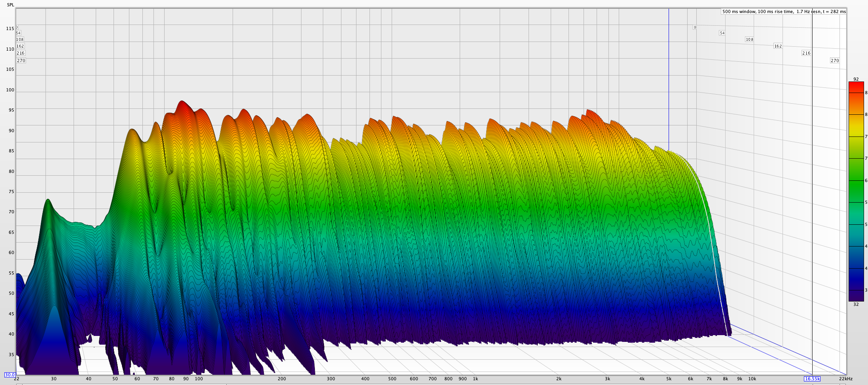The width and height of the screenshot is (868, 385).
Task: Click the left-side 162 ms time label
Action: 20,46
